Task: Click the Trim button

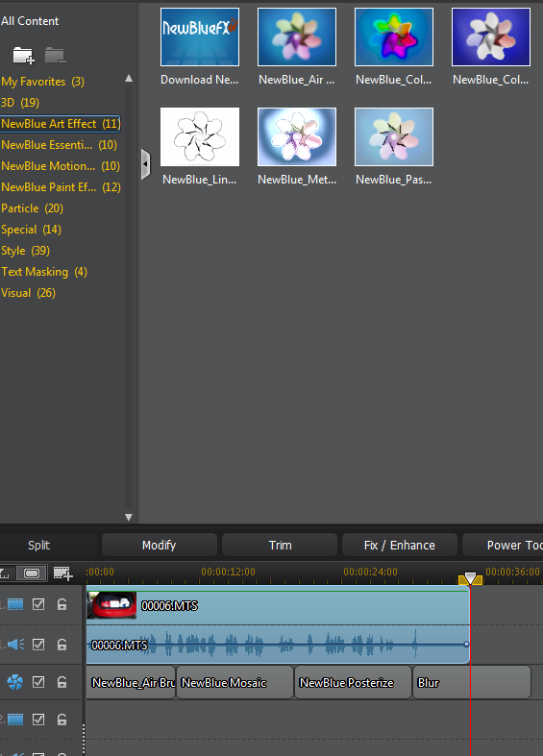Action: click(280, 546)
